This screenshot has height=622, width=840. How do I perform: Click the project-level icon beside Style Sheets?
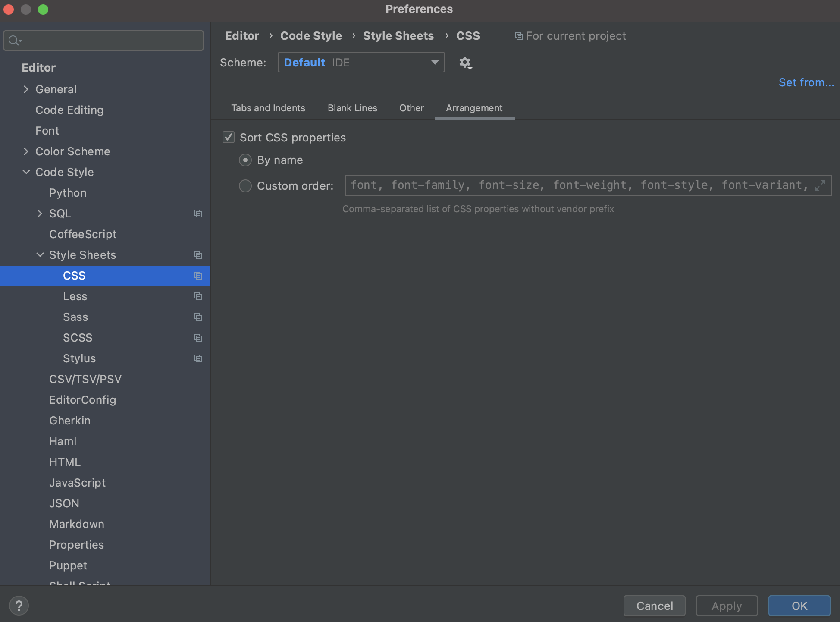(198, 255)
